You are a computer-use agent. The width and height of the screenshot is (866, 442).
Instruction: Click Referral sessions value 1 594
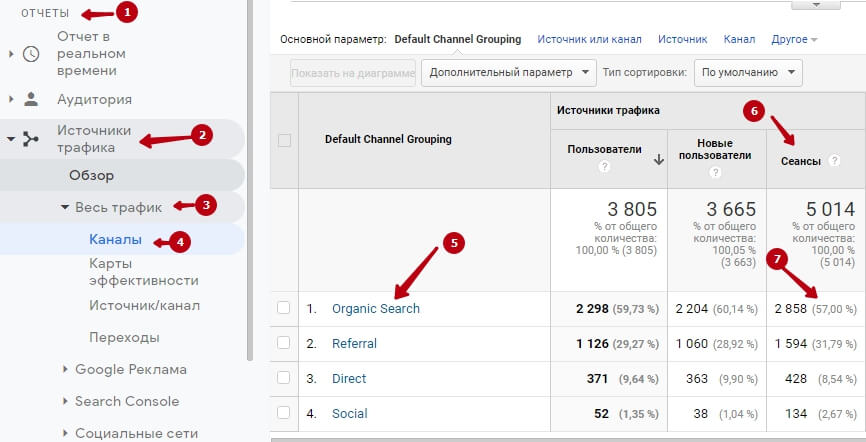coord(790,343)
